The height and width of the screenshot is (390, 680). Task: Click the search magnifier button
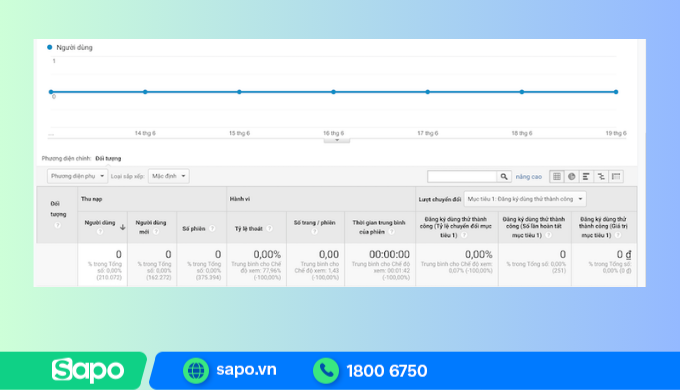point(504,177)
